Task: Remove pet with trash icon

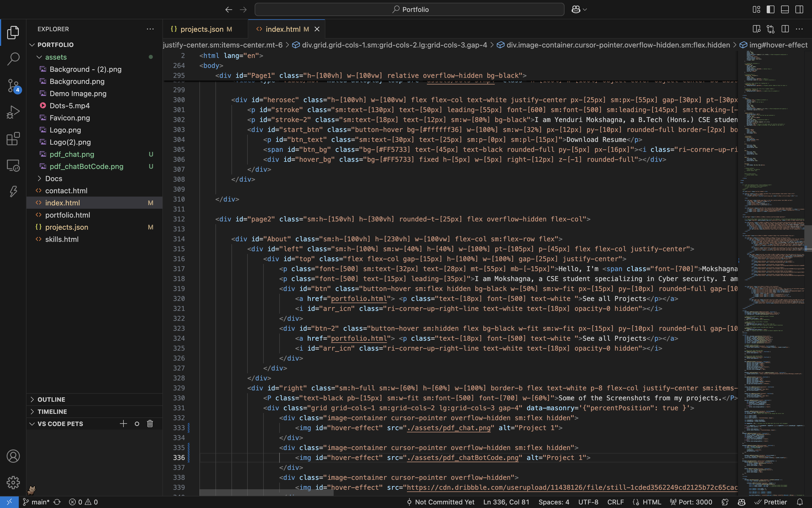Action: 150,424
